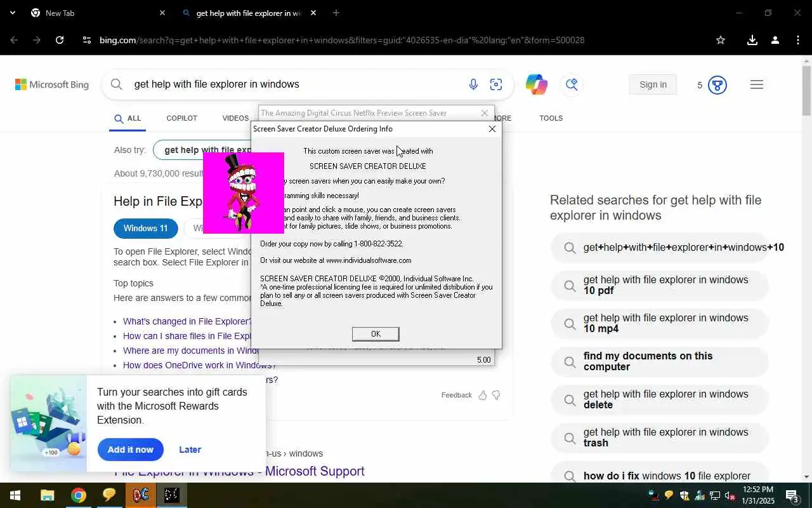The height and width of the screenshot is (508, 812).
Task: Open the Chrome profile icon
Action: point(775,40)
